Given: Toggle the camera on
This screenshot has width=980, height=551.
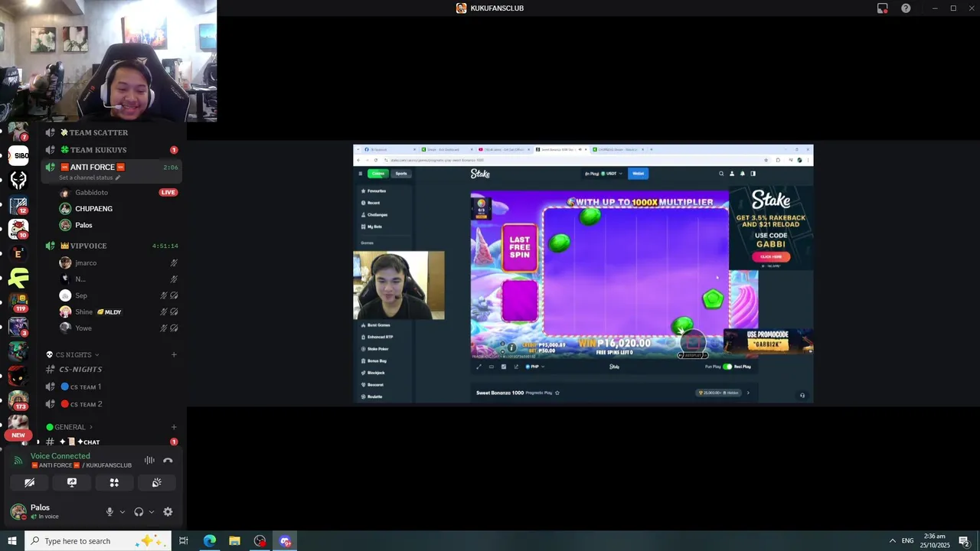Looking at the screenshot, I should pos(30,483).
